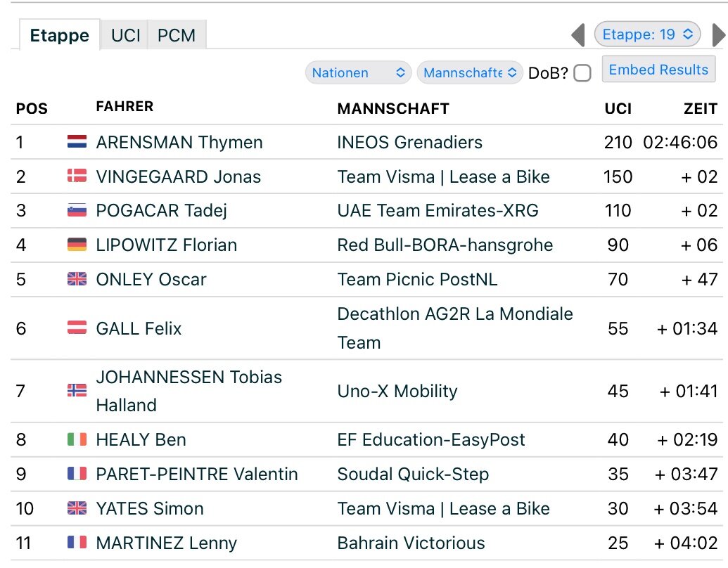
Task: Click the Slovenian flag beside Pogacar
Action: coord(77,210)
